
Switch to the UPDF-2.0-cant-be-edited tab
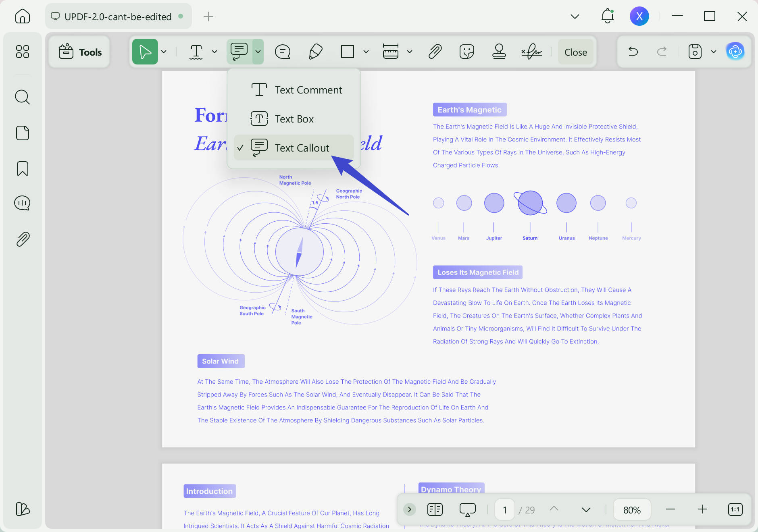118,17
